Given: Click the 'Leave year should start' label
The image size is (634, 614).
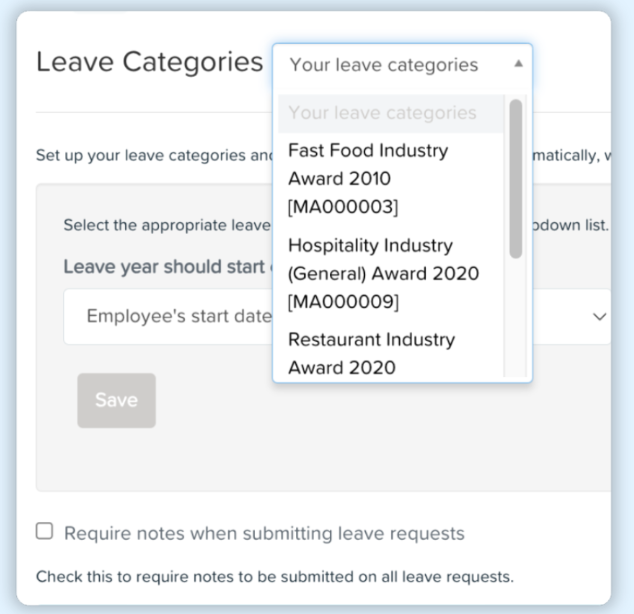Looking at the screenshot, I should click(x=168, y=267).
